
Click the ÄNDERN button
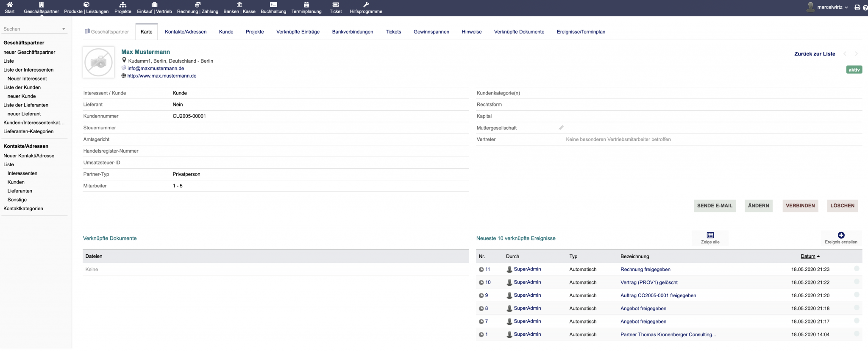[x=759, y=206]
